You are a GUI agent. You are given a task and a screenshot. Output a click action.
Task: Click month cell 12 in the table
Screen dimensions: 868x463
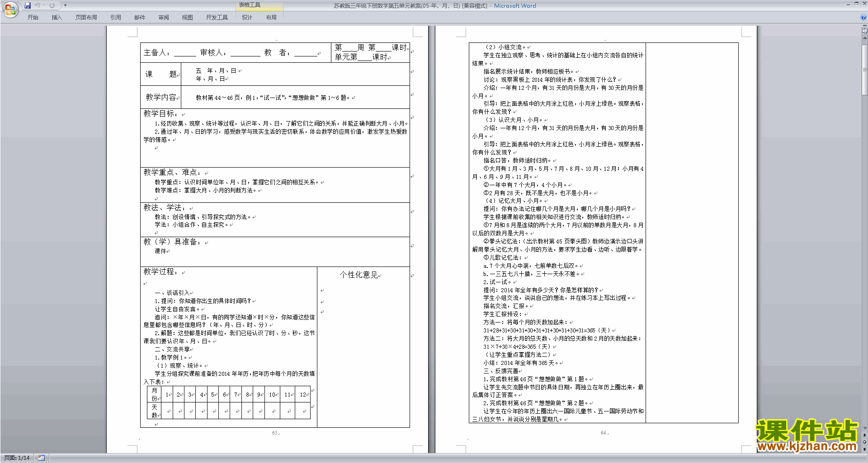303,394
